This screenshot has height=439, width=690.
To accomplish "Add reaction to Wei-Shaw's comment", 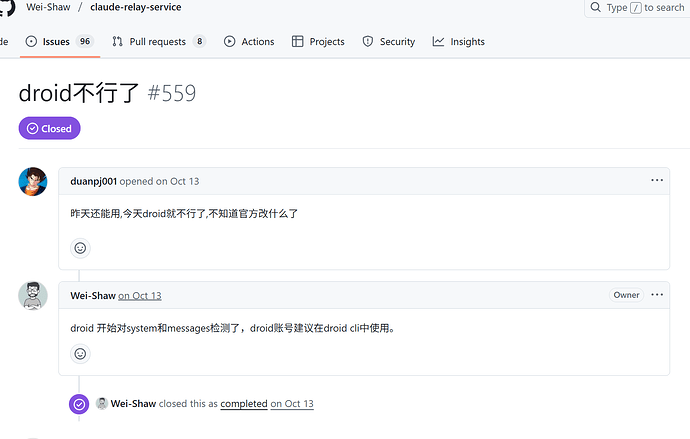I will (80, 354).
